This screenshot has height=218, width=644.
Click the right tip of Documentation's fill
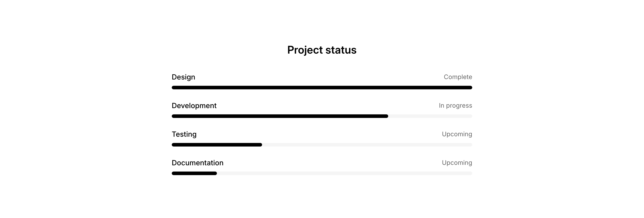[215, 174]
